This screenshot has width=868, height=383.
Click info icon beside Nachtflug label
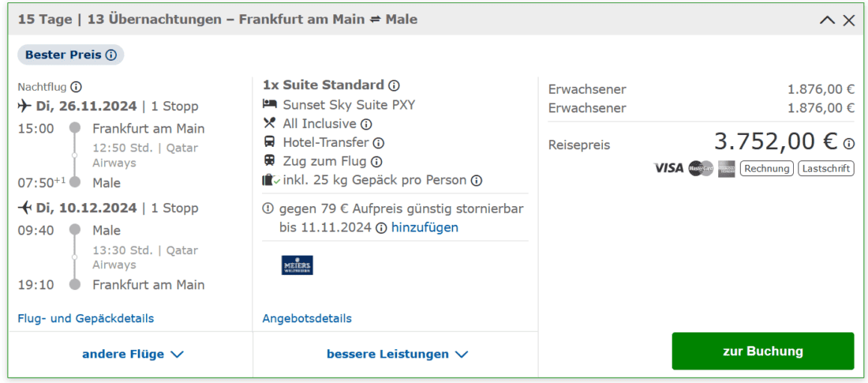(76, 87)
